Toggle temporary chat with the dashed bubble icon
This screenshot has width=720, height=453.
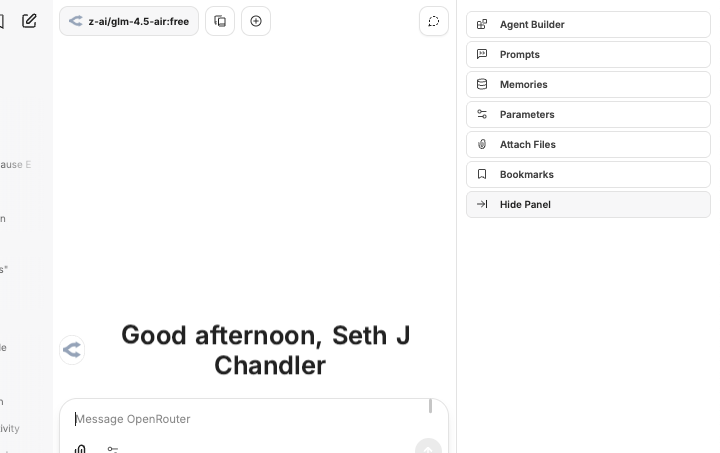[x=433, y=21]
